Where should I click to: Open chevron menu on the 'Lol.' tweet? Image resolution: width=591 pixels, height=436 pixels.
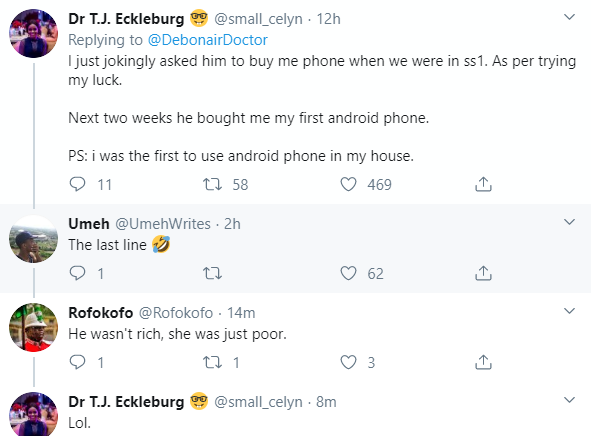coord(569,400)
